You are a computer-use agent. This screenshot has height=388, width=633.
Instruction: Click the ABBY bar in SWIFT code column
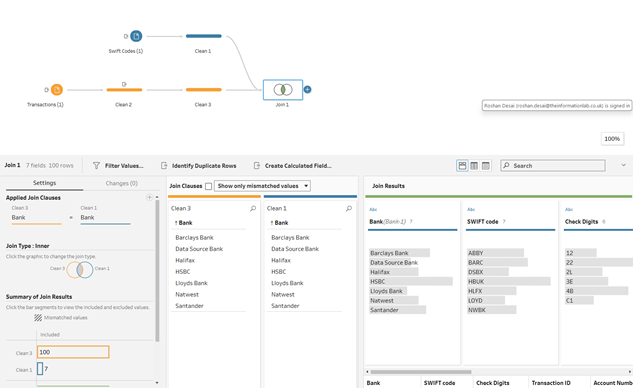495,253
